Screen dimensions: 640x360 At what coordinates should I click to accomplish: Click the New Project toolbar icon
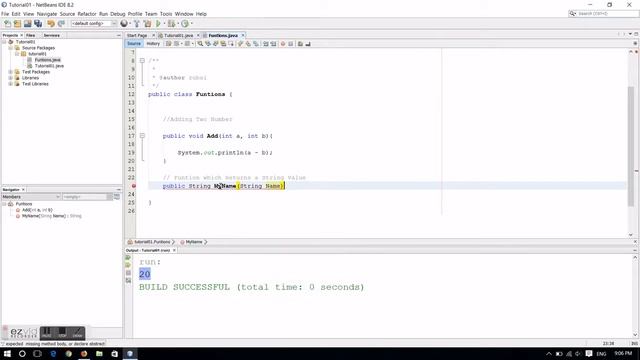[x=17, y=24]
